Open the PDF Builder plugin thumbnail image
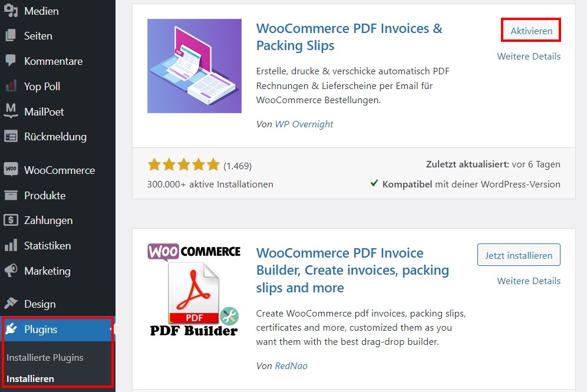The height and width of the screenshot is (392, 587). [x=194, y=290]
